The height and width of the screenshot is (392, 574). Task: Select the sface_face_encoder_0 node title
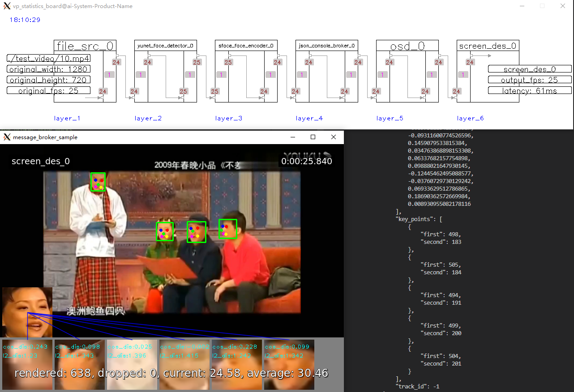click(x=246, y=46)
